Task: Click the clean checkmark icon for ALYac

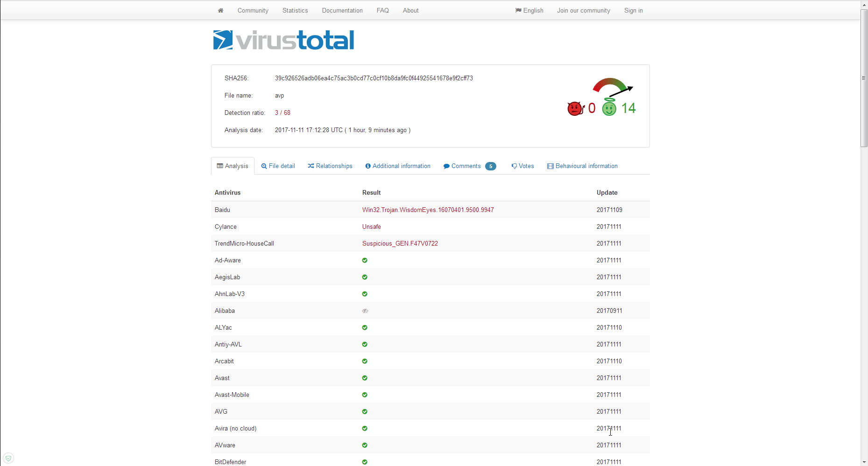Action: (x=365, y=328)
